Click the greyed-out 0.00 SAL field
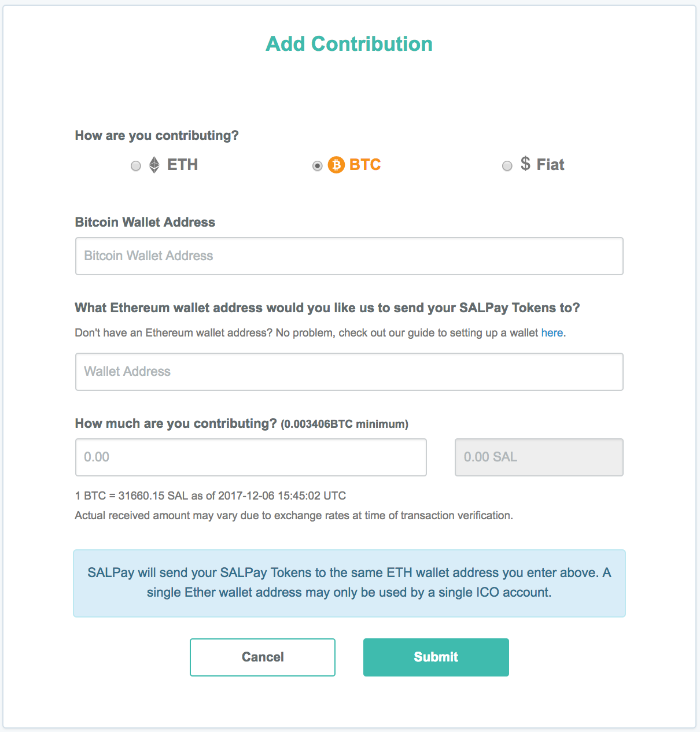This screenshot has width=700, height=732. pos(539,457)
